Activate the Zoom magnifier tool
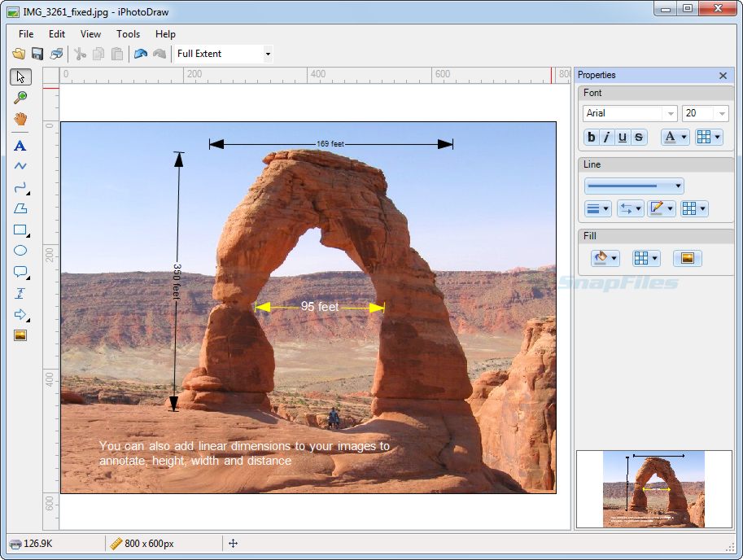Screen dimensions: 743x560 point(20,98)
